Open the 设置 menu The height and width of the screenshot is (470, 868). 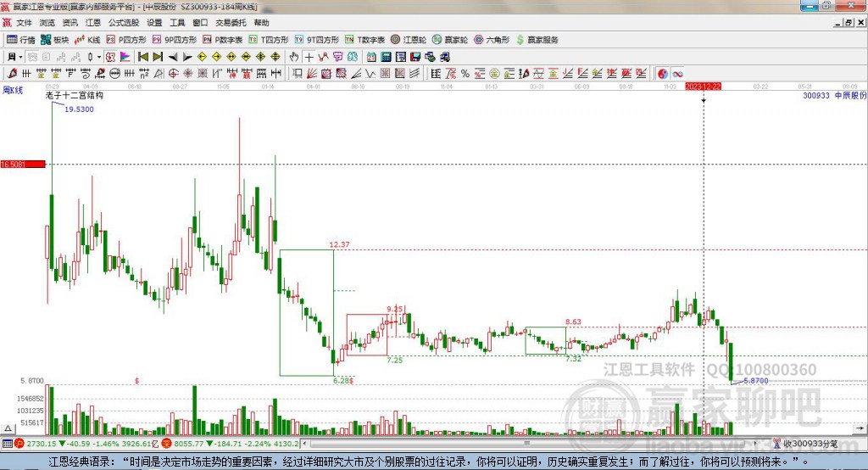tap(154, 23)
